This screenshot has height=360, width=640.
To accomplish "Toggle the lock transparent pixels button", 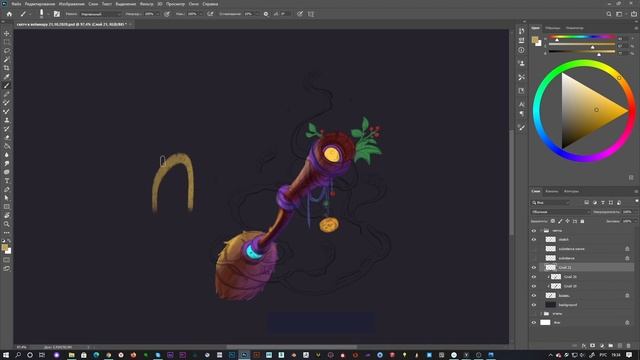I will pyautogui.click(x=553, y=221).
